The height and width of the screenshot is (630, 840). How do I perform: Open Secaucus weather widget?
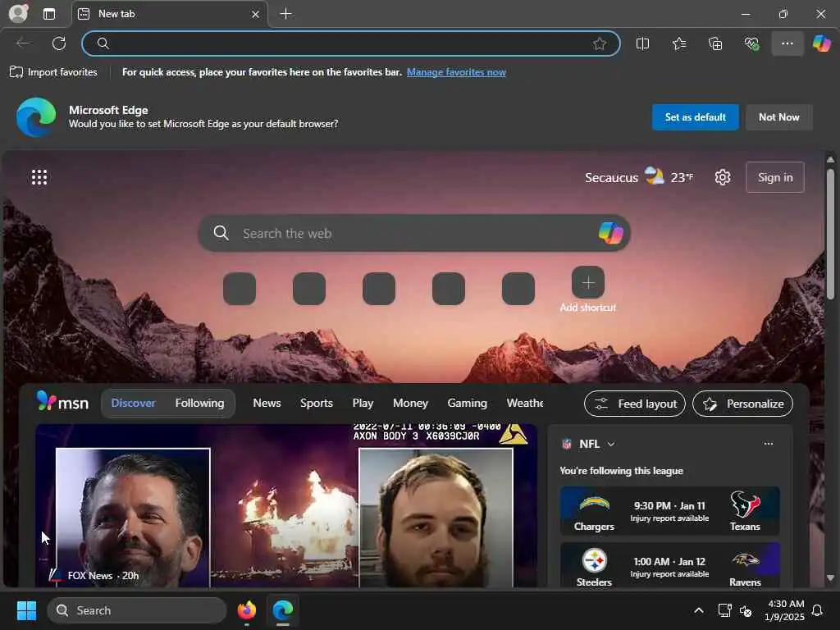click(638, 177)
